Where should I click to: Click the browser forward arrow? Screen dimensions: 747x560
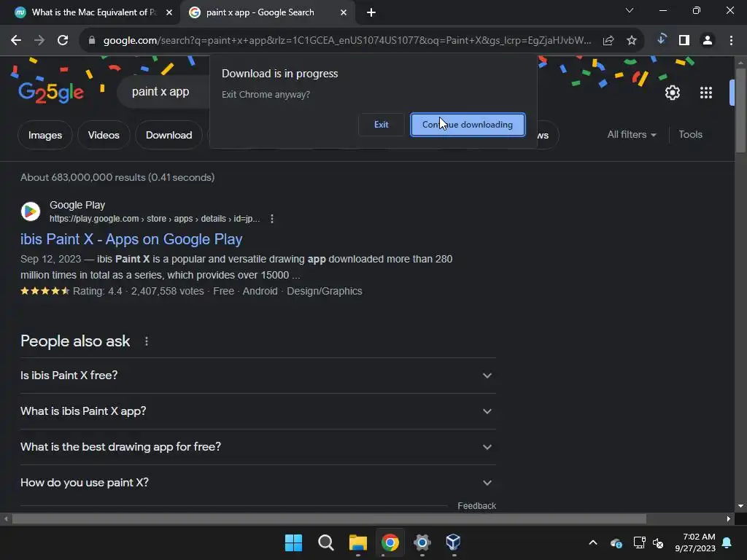(39, 41)
